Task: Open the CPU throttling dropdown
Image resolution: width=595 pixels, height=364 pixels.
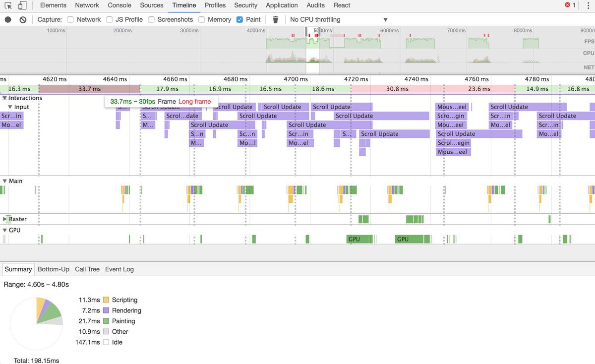Action: [x=338, y=19]
